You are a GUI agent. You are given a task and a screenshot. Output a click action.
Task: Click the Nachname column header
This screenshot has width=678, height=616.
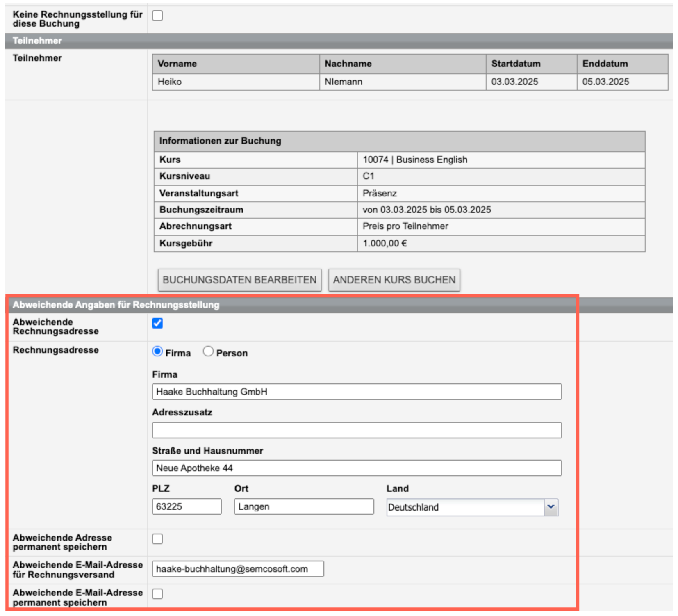tap(403, 64)
